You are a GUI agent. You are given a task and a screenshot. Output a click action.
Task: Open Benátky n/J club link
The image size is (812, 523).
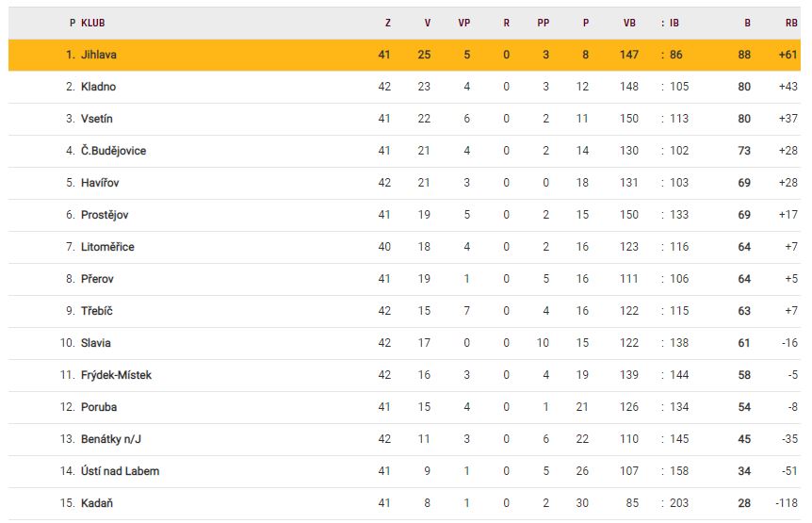pos(112,439)
